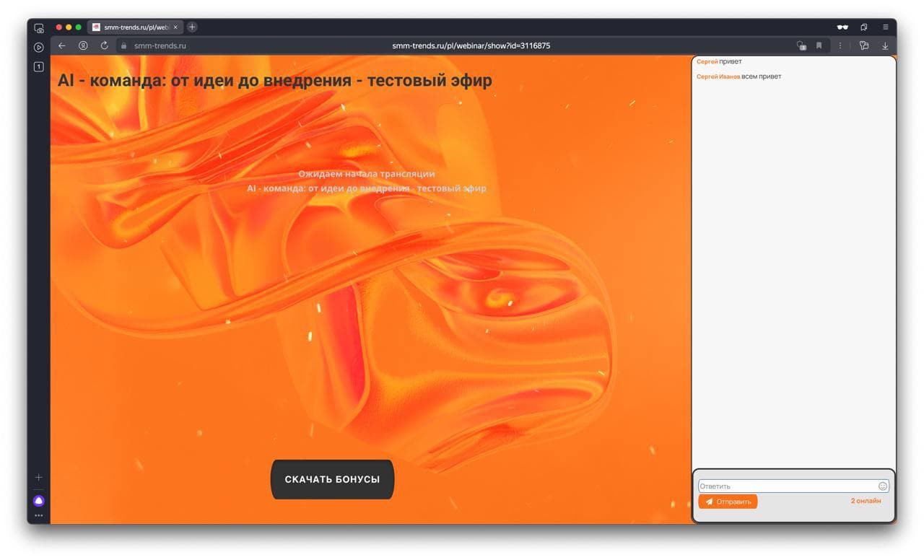924x560 pixels.
Task: Click the Сергей Иванов username in chat
Action: (718, 76)
